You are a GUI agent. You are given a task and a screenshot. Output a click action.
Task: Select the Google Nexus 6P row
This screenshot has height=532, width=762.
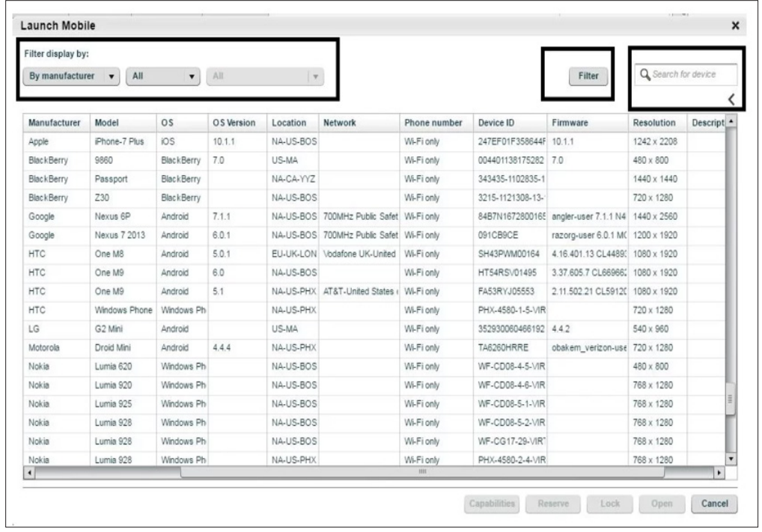(x=374, y=217)
